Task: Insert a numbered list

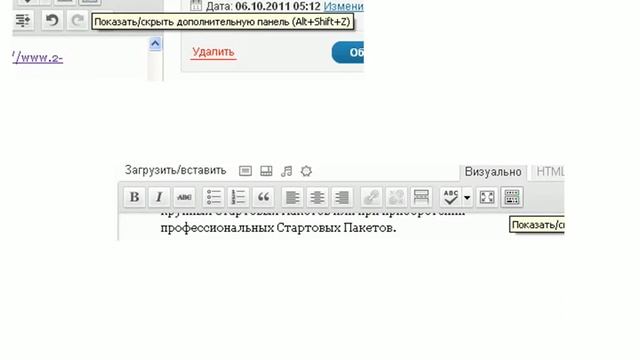Action: [238, 197]
